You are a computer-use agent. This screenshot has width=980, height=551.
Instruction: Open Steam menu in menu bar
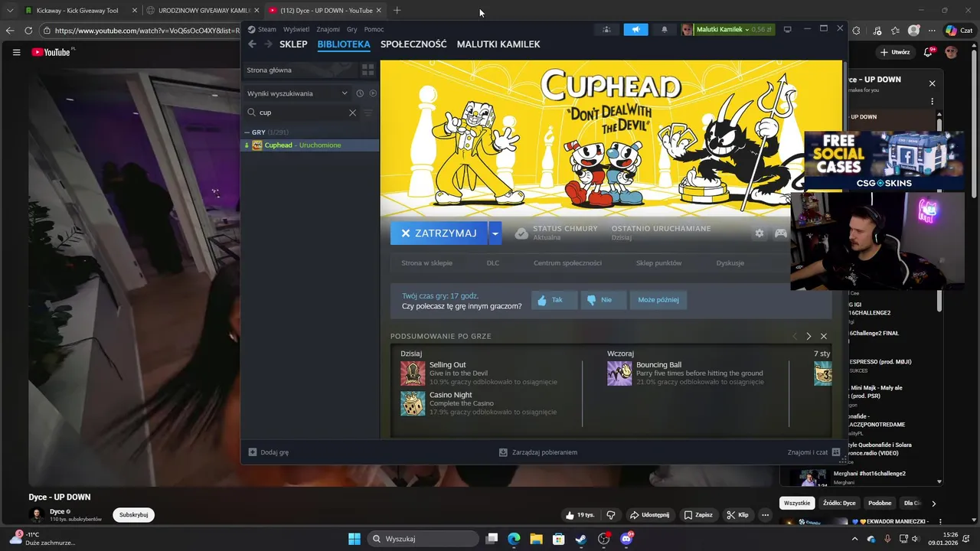click(x=262, y=29)
